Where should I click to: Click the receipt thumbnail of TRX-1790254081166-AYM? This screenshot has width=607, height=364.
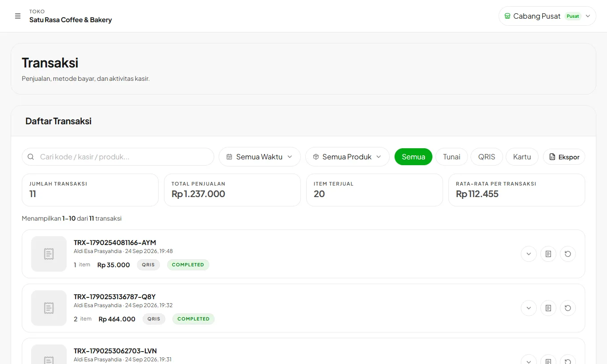point(49,254)
